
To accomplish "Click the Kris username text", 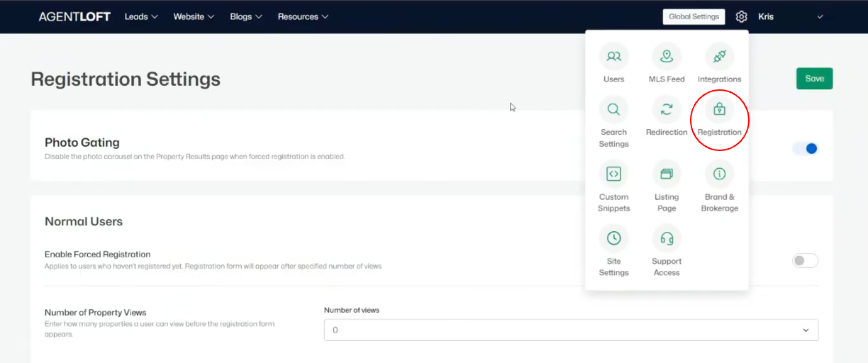I will 766,16.
